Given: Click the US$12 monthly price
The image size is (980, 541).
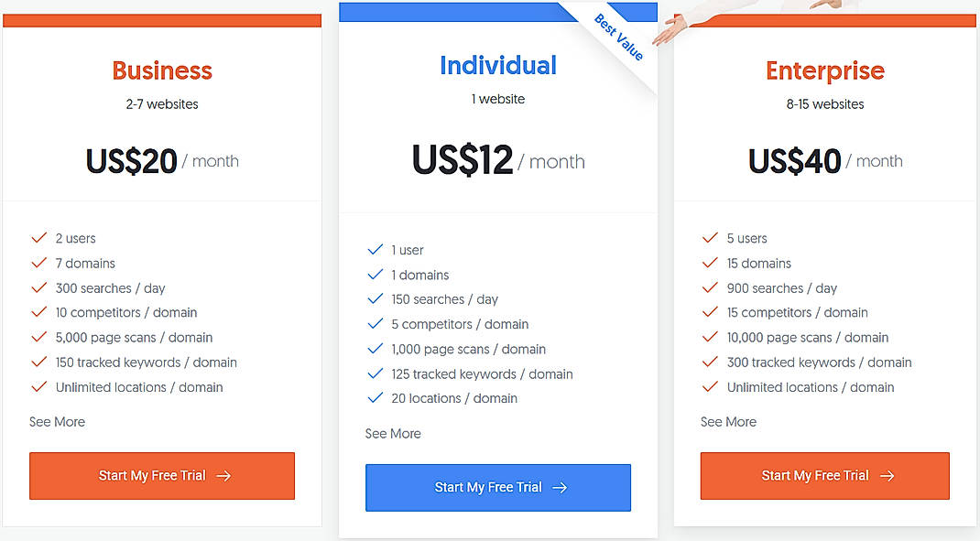Looking at the screenshot, I should 463,160.
